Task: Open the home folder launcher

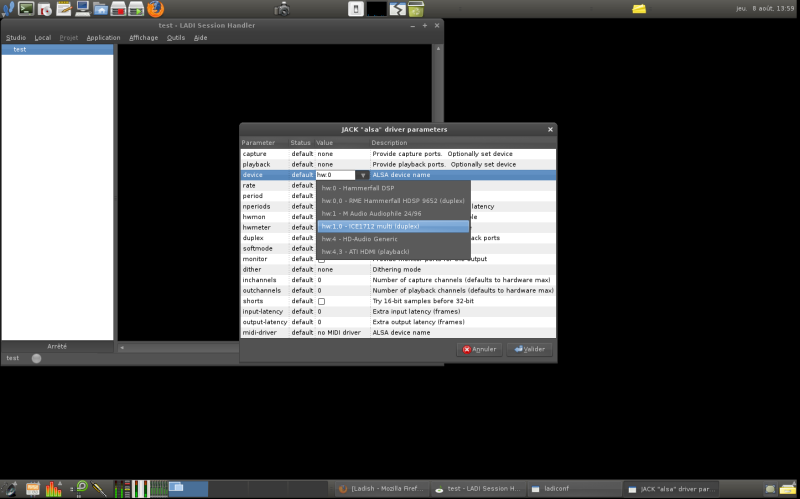Action: click(101, 9)
